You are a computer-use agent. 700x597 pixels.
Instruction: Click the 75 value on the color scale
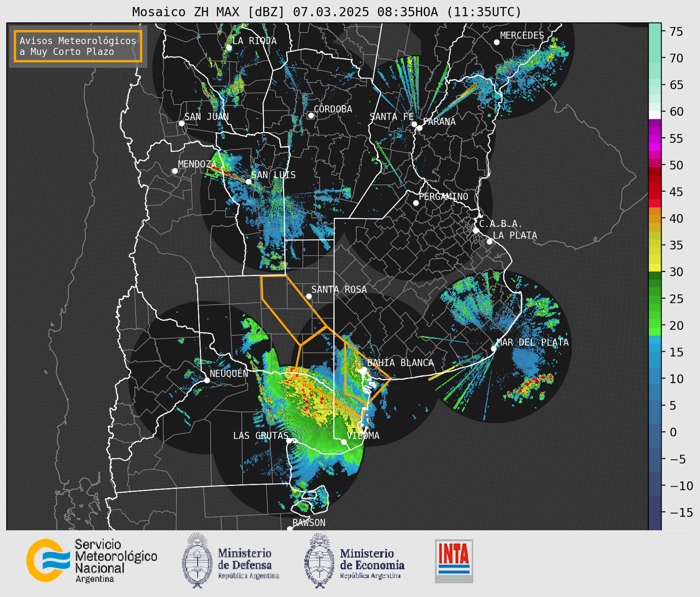pos(676,32)
